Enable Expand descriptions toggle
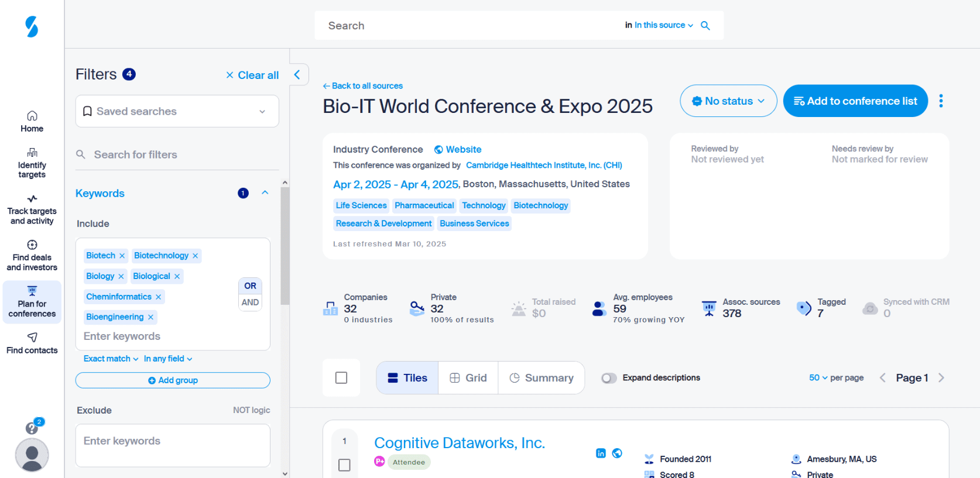This screenshot has height=478, width=980. click(609, 378)
